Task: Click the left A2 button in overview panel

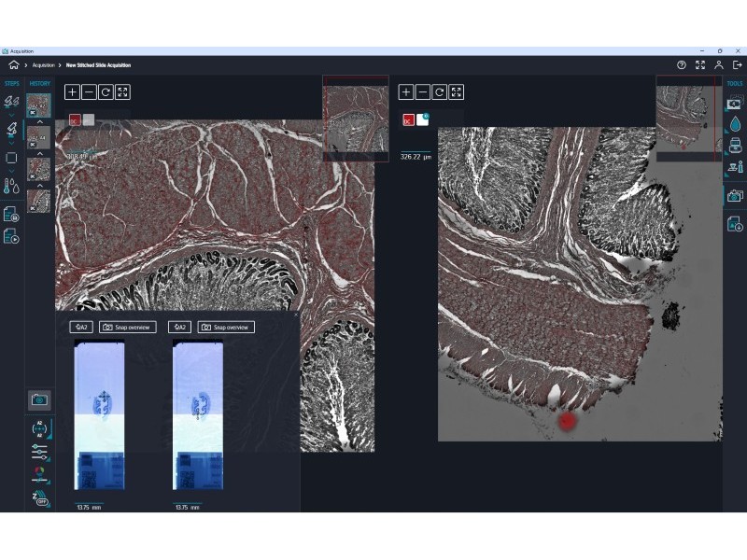Action: 81,328
